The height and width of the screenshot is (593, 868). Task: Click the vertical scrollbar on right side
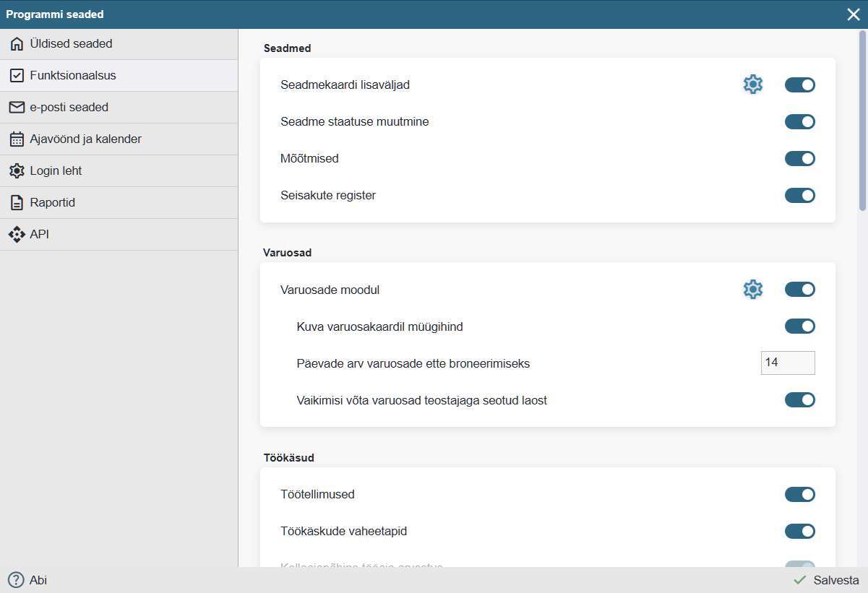[x=862, y=120]
